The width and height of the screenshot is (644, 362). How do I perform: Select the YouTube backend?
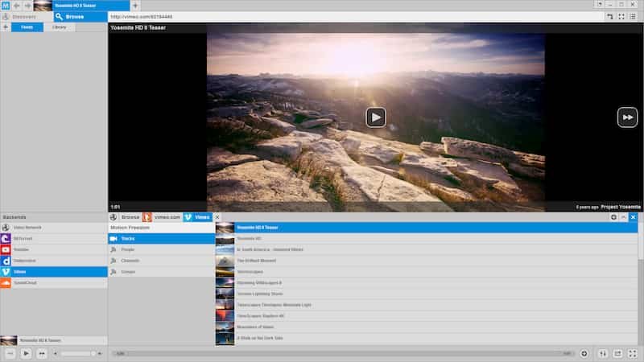coord(54,249)
